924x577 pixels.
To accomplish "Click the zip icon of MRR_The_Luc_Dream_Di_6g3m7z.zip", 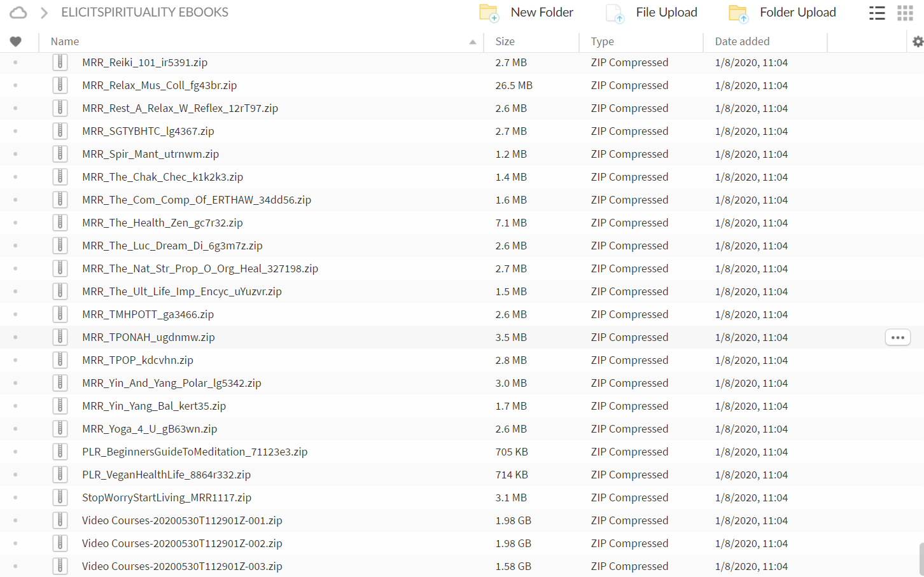I will (x=60, y=246).
